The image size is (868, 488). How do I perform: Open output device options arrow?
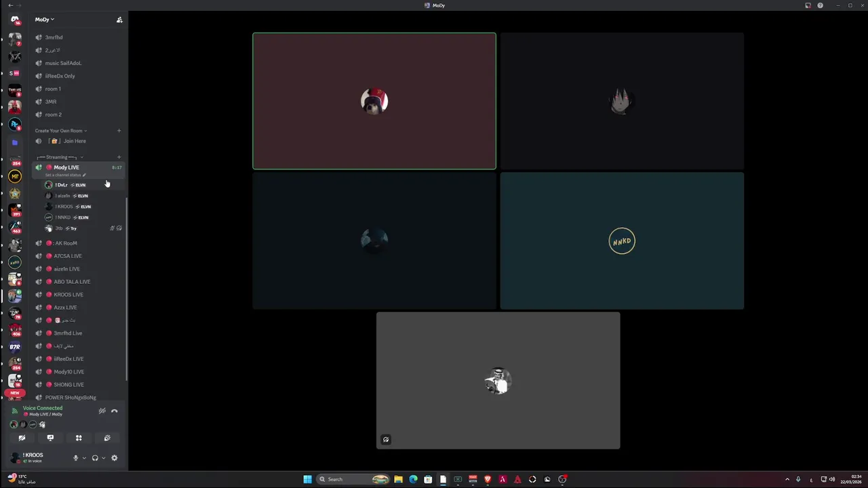coord(103,458)
